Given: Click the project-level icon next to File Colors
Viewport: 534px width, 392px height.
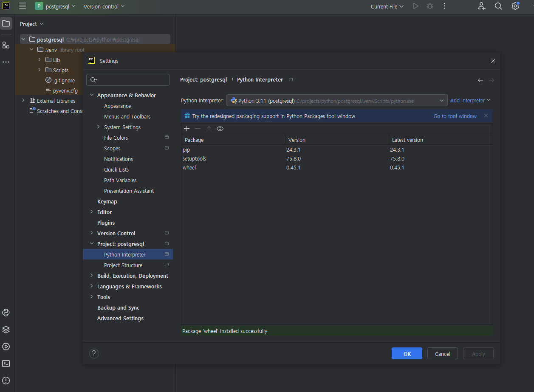Looking at the screenshot, I should (167, 138).
